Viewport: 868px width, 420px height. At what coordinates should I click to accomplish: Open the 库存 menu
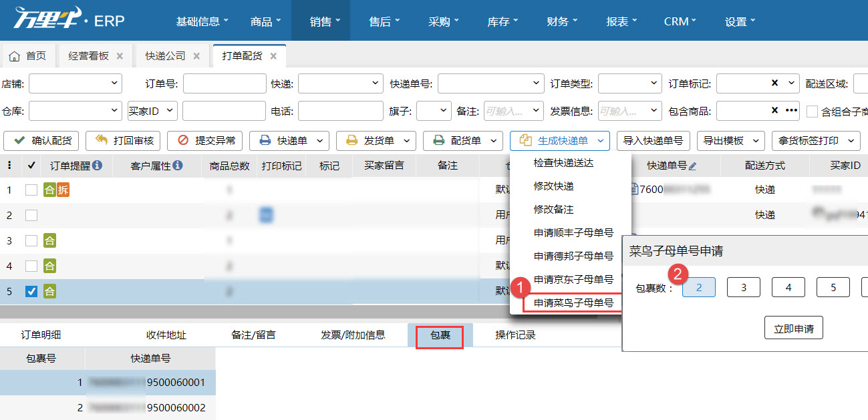click(x=502, y=20)
